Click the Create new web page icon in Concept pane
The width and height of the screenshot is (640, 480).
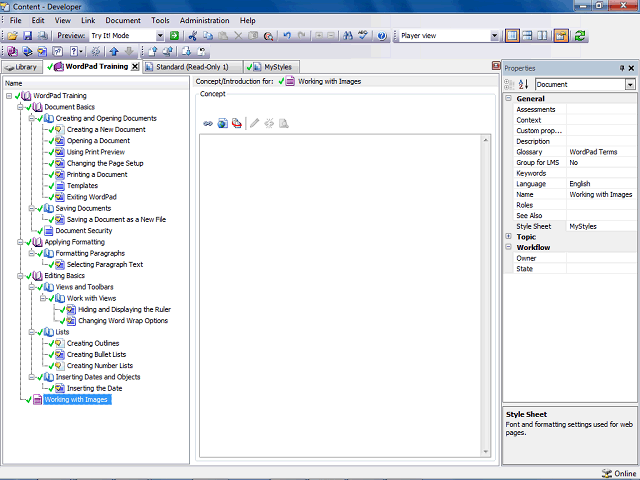click(222, 123)
